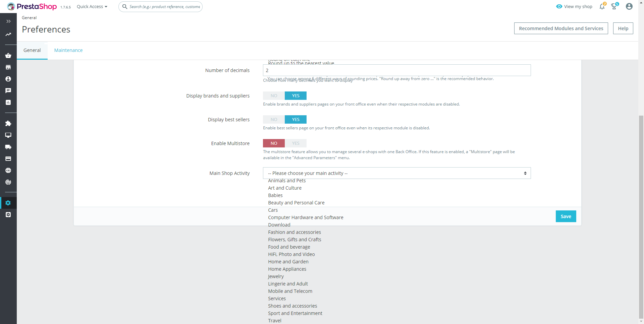Screen dimensions: 644x324
Task: Choose Mobile and Telecom in list
Action: click(x=290, y=291)
